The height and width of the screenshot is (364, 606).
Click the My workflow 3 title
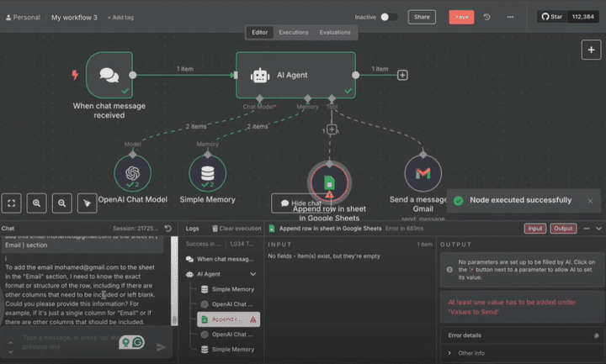(x=74, y=18)
